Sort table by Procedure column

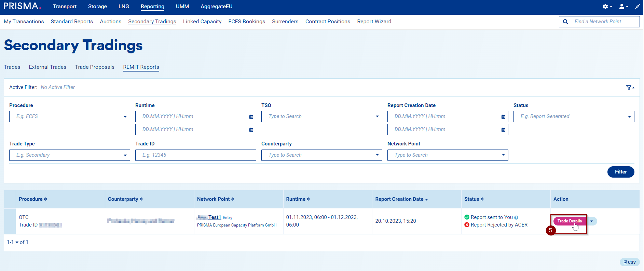point(33,199)
